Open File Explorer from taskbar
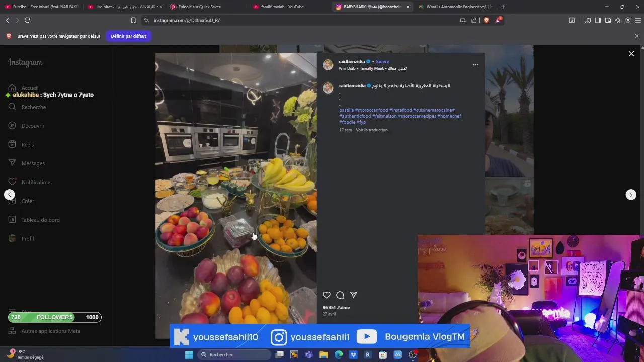Viewport: 644px width, 362px height. coord(324,355)
